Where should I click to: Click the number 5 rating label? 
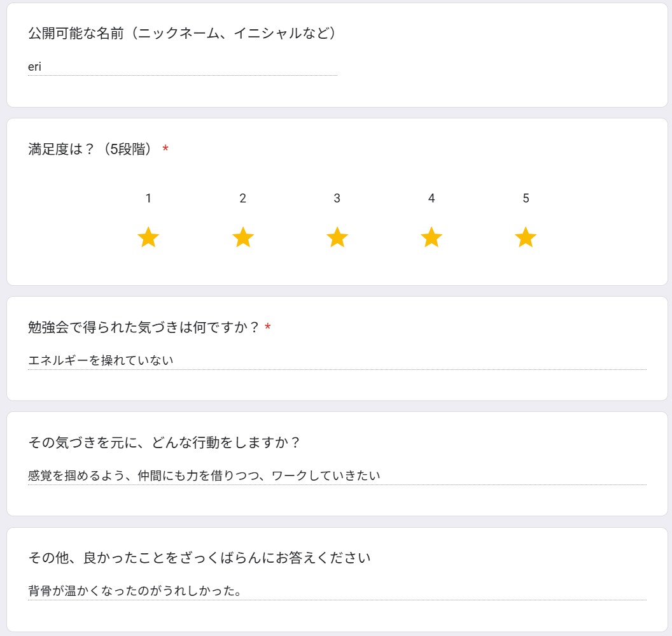[x=526, y=198]
